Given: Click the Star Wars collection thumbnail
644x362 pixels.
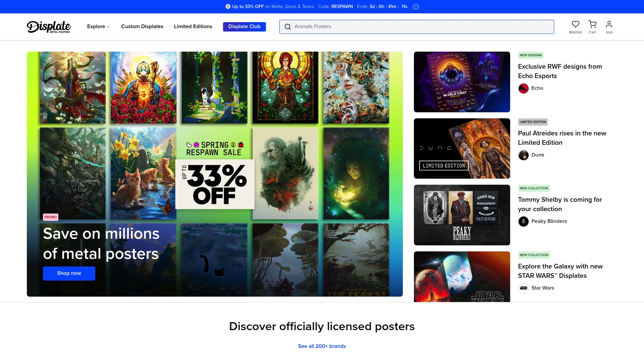Looking at the screenshot, I should 462,277.
